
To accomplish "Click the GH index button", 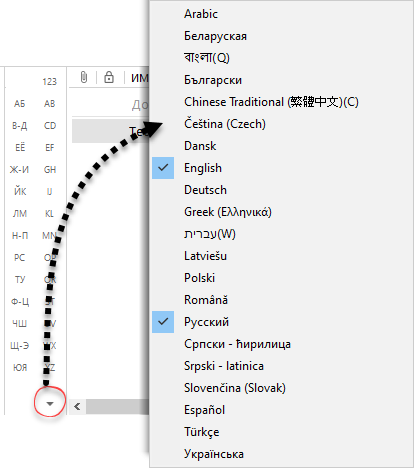I will pyautogui.click(x=50, y=170).
